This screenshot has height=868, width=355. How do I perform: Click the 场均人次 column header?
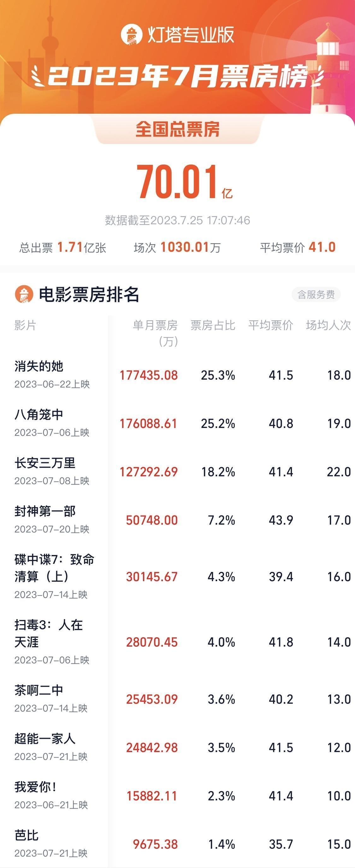tap(328, 325)
